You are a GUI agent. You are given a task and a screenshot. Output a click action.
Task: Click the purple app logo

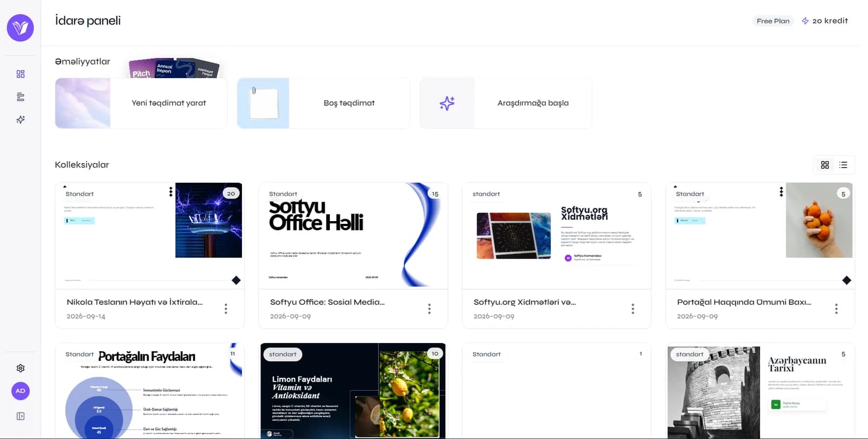click(20, 28)
